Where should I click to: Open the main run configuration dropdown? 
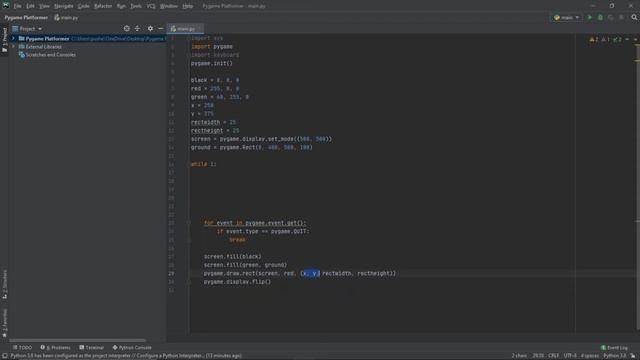[x=567, y=18]
